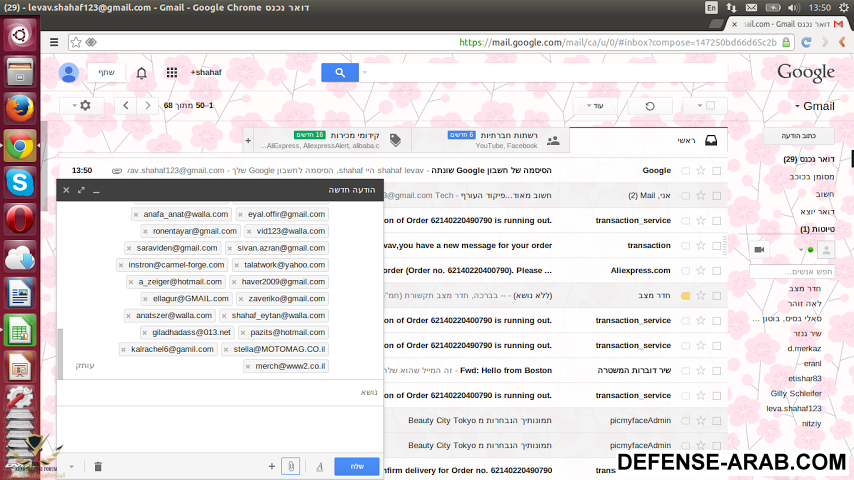Refresh the inbox list
The height and width of the screenshot is (480, 854).
coord(650,105)
